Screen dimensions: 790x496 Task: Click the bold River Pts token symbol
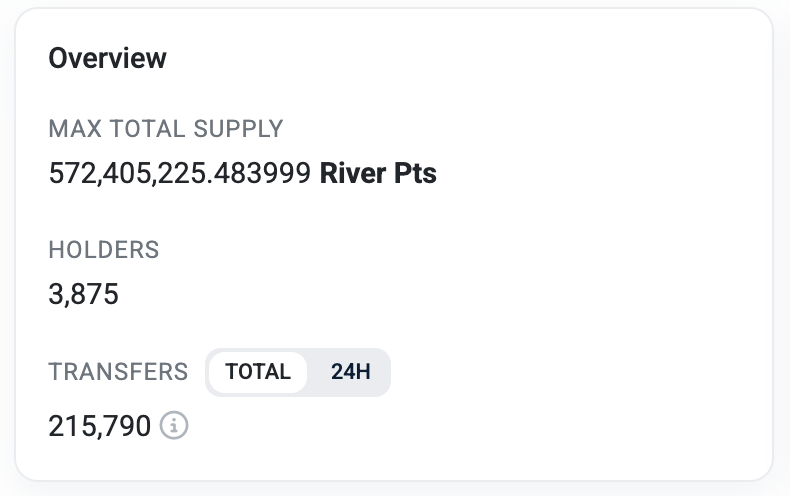tap(378, 174)
